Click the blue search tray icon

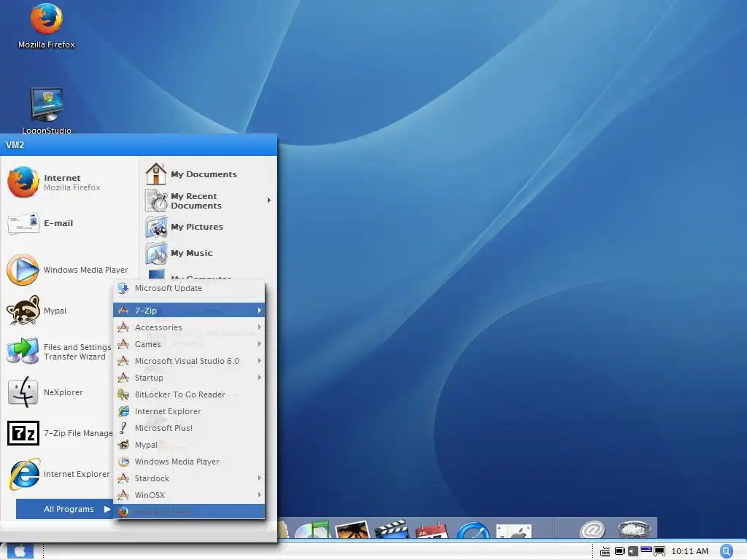pos(726,551)
